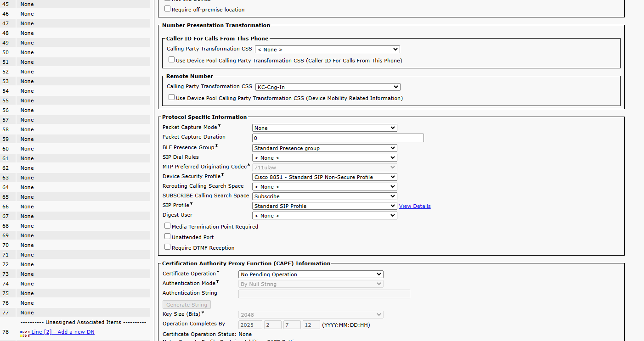Enable Device Pool Calling Party CSS for Caller ID
The image size is (644, 341).
[171, 60]
